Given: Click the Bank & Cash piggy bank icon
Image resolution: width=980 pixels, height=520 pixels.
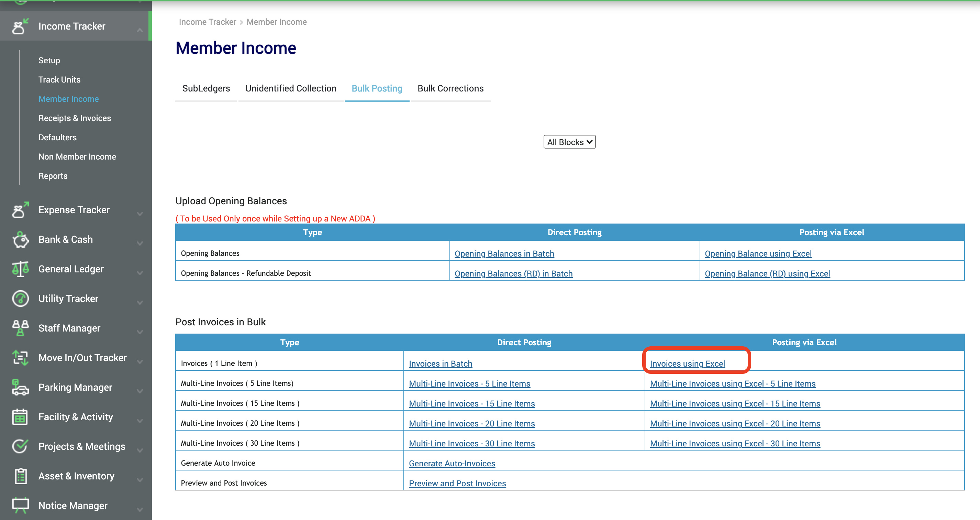Looking at the screenshot, I should tap(20, 239).
